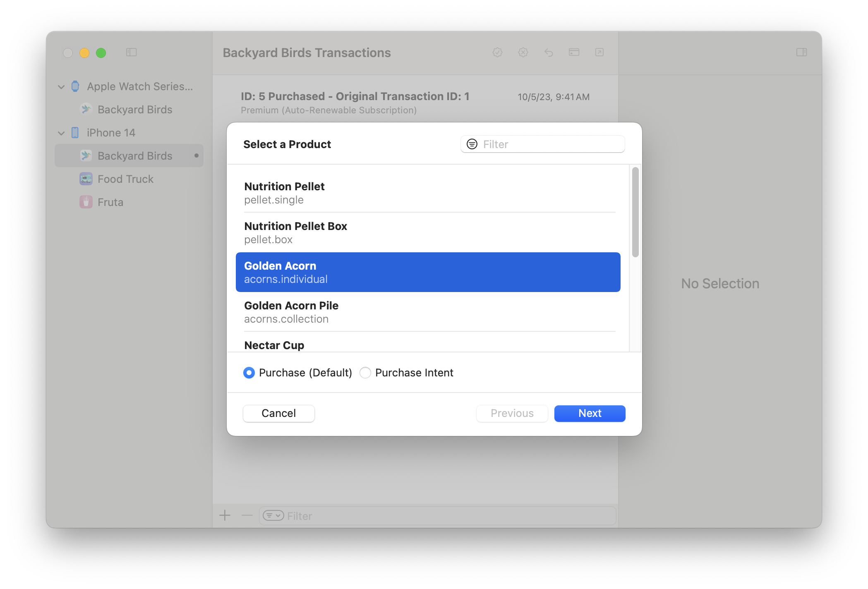This screenshot has width=868, height=589.
Task: Toggle the right inspector panel icon
Action: click(801, 53)
